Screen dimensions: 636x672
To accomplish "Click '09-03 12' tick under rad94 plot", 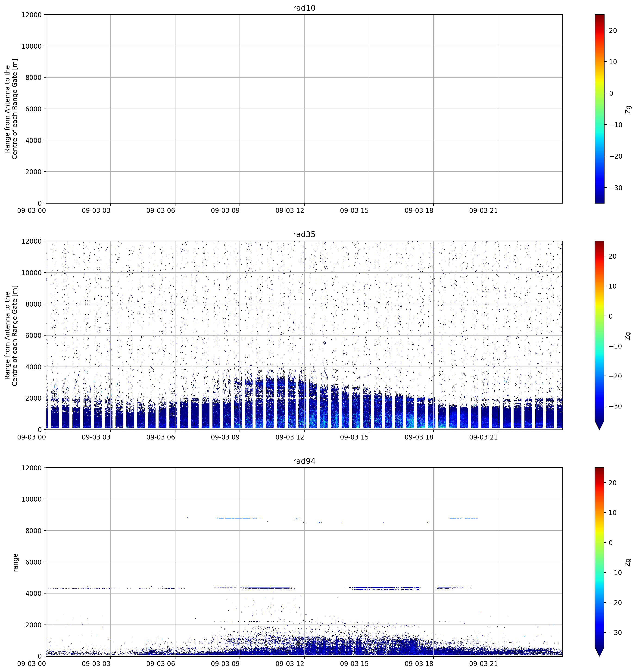I will pyautogui.click(x=290, y=664).
